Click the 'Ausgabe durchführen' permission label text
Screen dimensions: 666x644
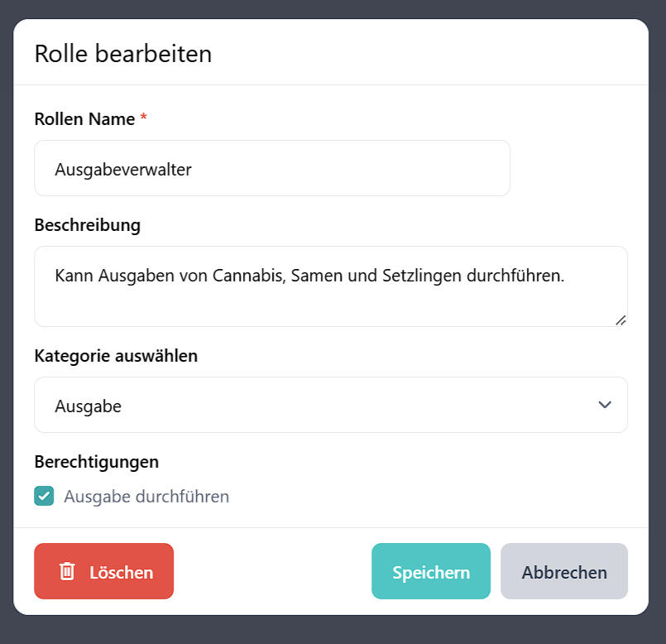[146, 497]
